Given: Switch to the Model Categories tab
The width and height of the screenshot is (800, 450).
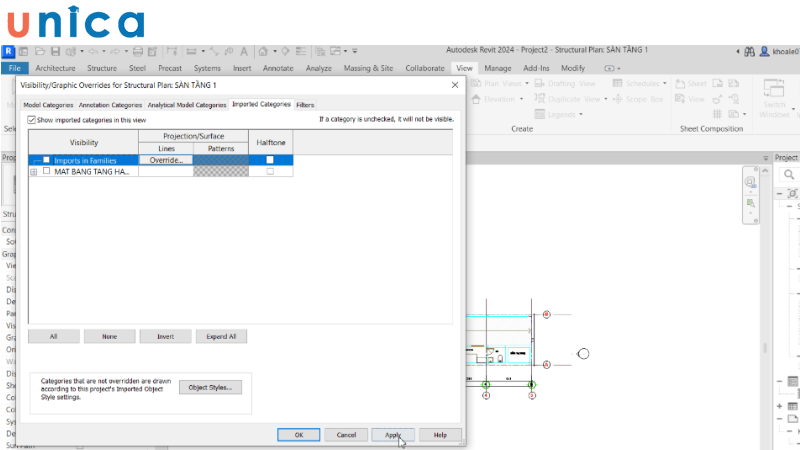Looking at the screenshot, I should coord(48,104).
